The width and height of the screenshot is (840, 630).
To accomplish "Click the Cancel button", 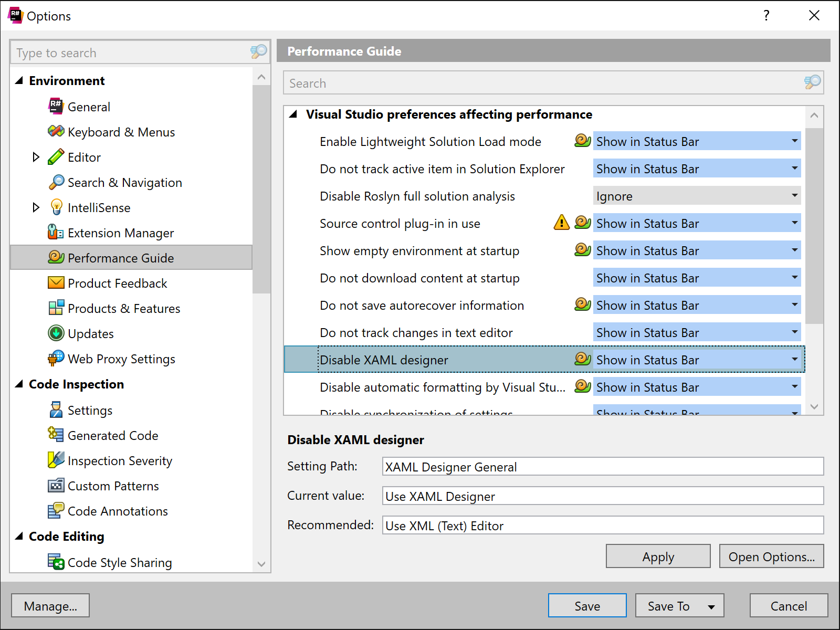I will (789, 605).
